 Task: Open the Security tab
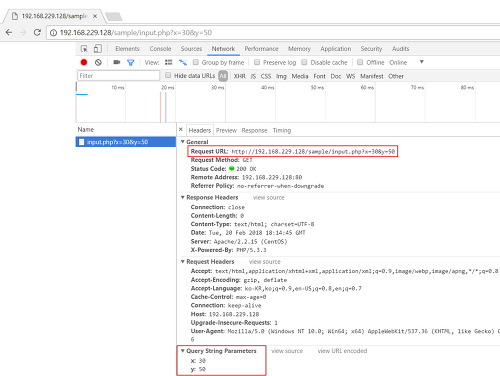coord(371,49)
